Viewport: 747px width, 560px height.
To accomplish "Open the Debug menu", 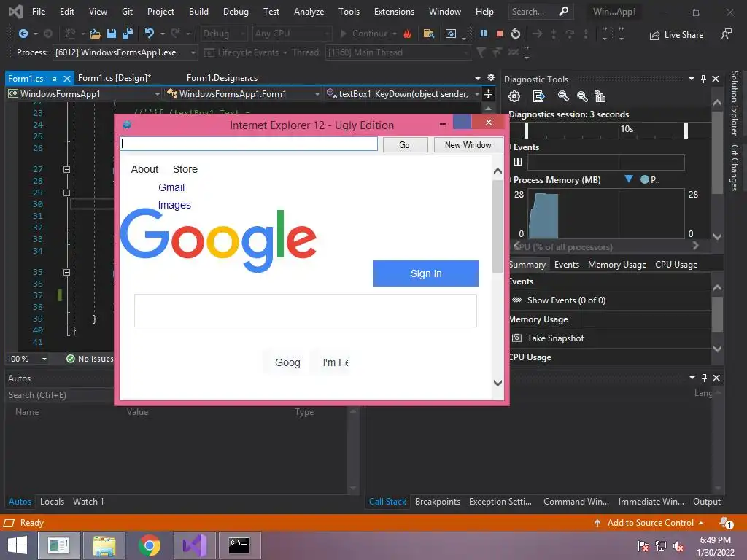I will (x=236, y=12).
